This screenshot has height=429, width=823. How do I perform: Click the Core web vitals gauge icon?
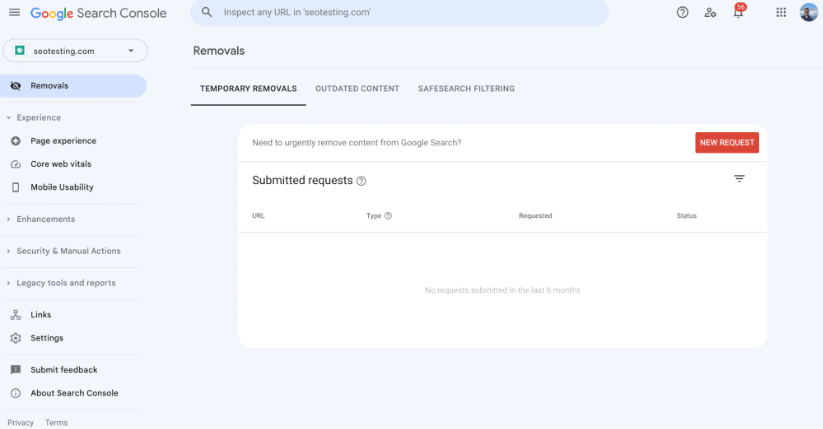(x=16, y=164)
